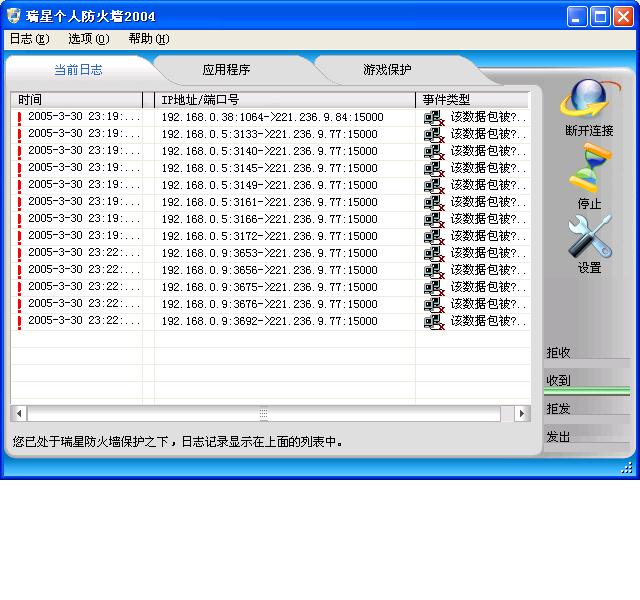The height and width of the screenshot is (600, 640).
Task: Click blocked-packet icon in 192.168.0.5:3140 row
Action: [x=434, y=152]
